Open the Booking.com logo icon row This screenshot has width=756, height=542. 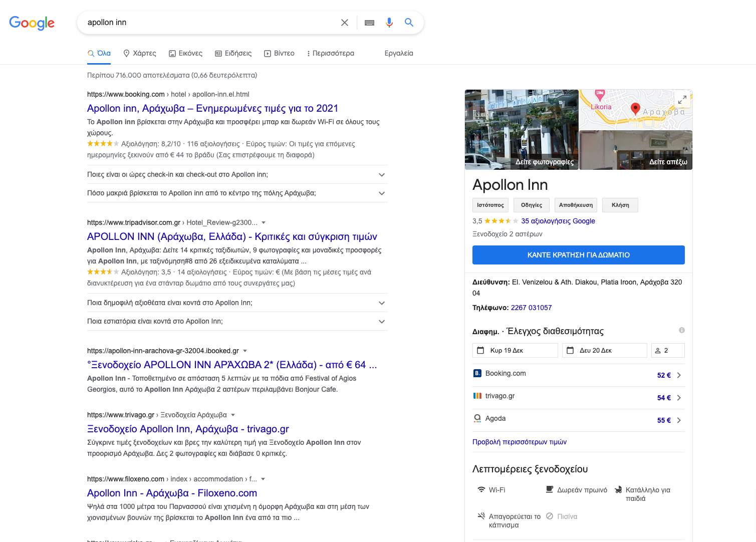tap(477, 373)
